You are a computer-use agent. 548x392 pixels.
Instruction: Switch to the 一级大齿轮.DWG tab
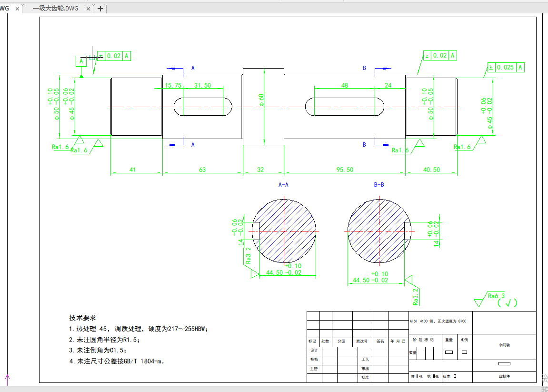55,9
